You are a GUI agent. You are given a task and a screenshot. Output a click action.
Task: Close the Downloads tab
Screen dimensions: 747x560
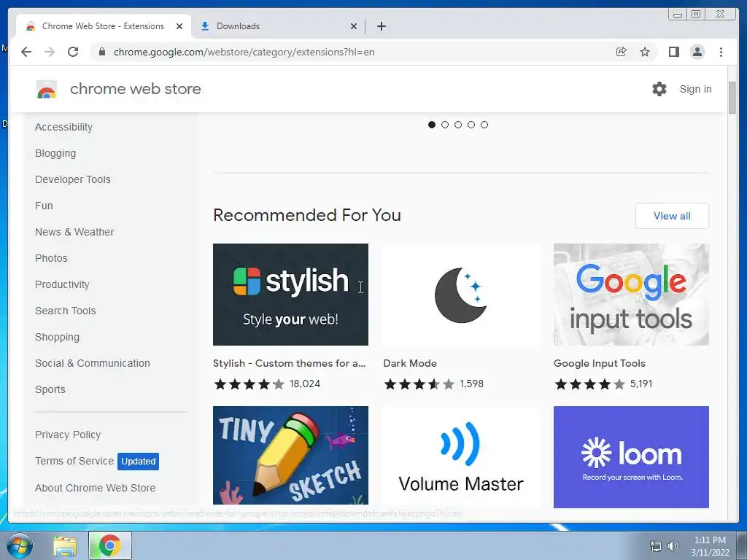click(354, 26)
